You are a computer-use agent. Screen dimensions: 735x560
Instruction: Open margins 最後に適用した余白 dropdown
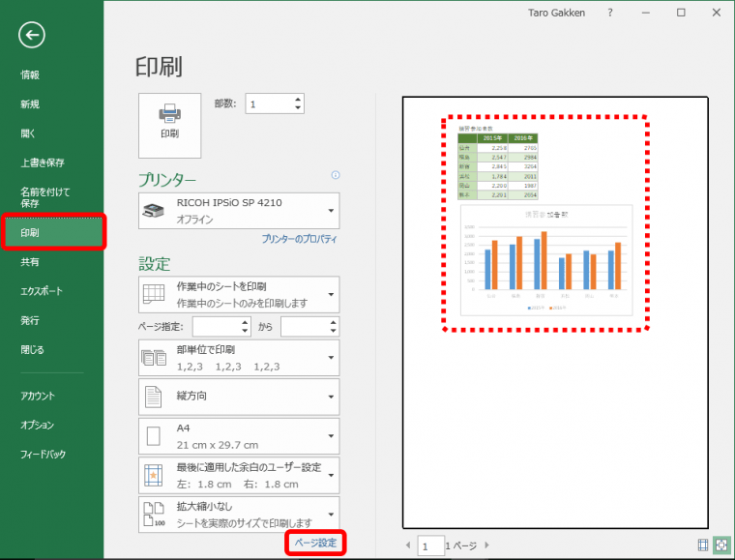click(239, 475)
